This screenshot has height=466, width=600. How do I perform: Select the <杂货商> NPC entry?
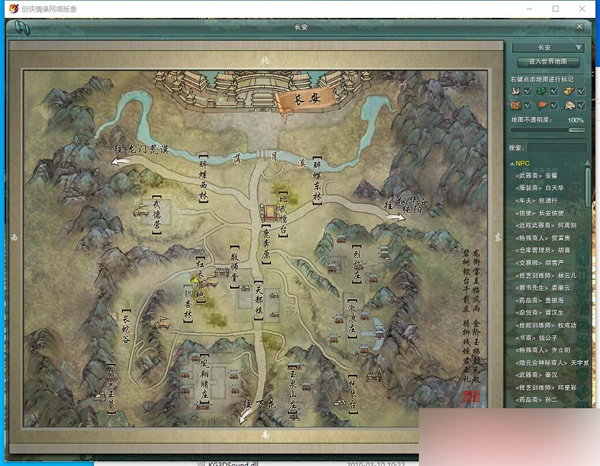(x=540, y=313)
